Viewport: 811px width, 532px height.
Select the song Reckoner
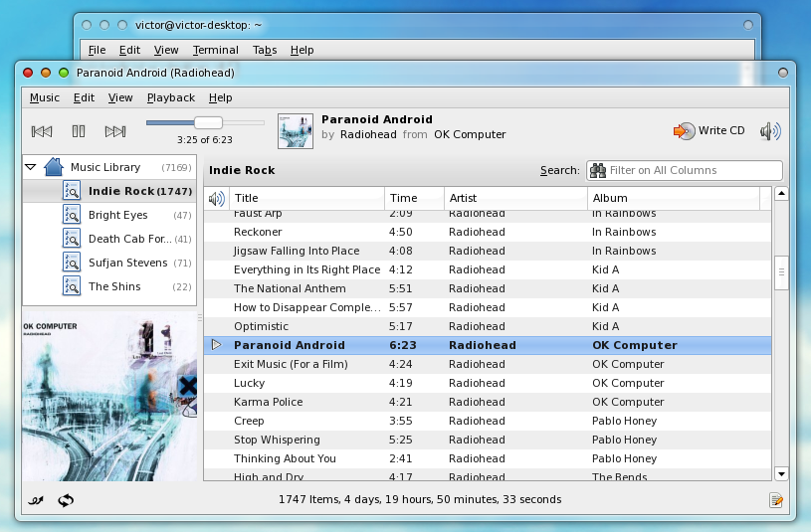[488, 232]
